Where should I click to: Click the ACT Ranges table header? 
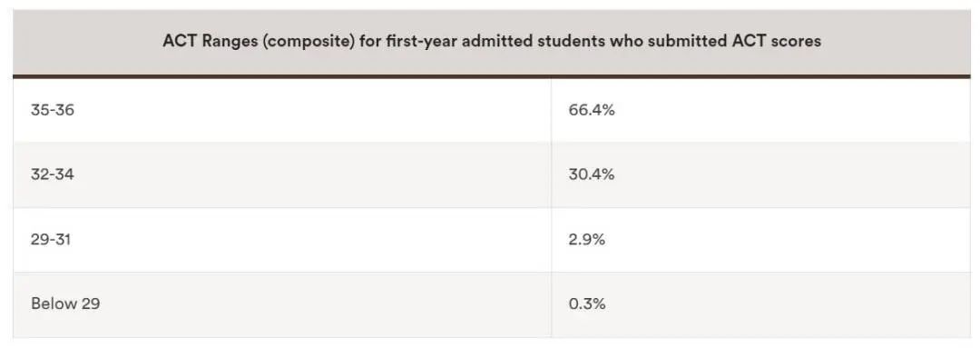(491, 42)
